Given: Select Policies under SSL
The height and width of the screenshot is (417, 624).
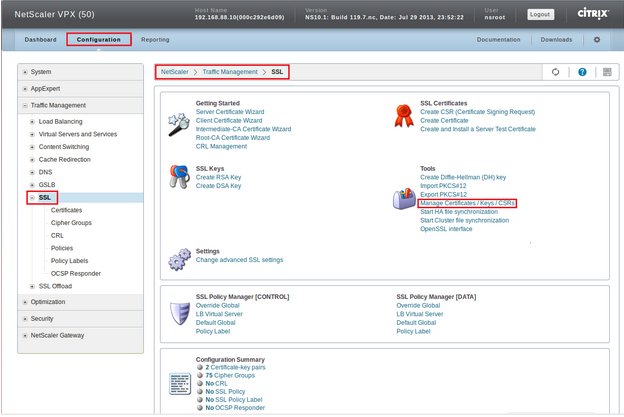Looking at the screenshot, I should click(62, 248).
